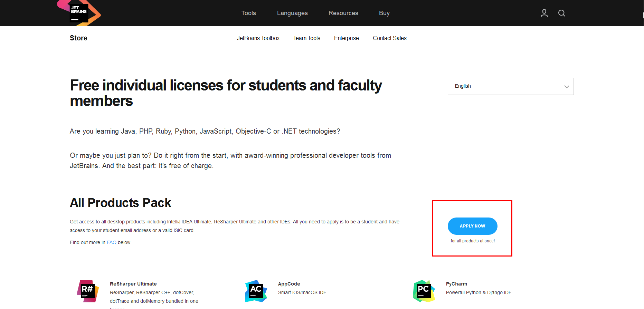Click the PyCharm PC icon
This screenshot has height=309, width=644.
pyautogui.click(x=424, y=291)
